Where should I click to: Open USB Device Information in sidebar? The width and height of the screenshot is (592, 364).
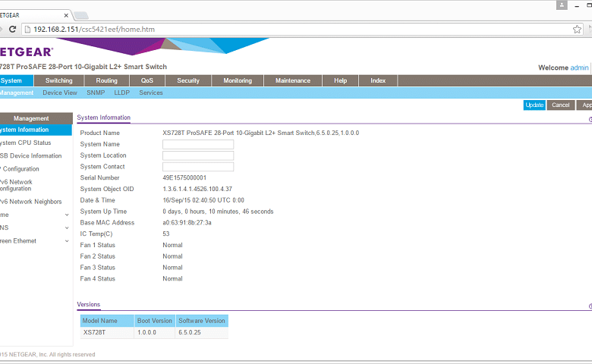(x=30, y=155)
